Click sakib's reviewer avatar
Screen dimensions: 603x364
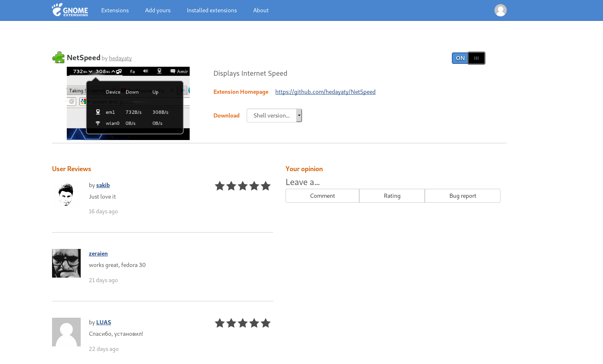[x=66, y=194]
